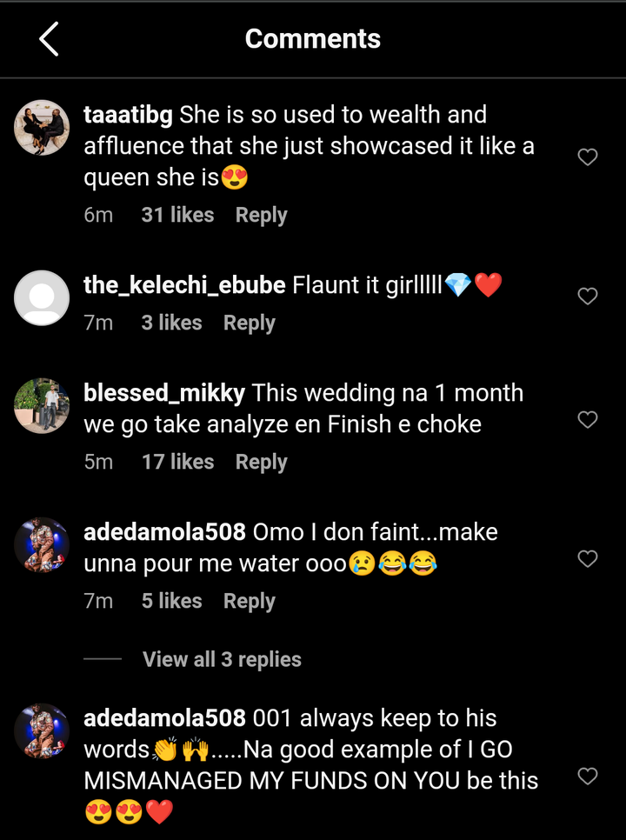Tap heart on '001 always keep' comment
Image resolution: width=626 pixels, height=840 pixels.
588,777
